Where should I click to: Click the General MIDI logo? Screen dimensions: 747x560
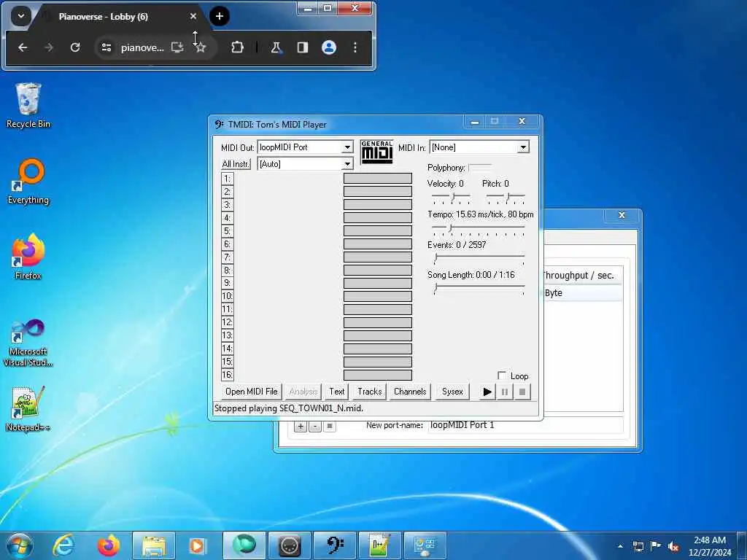pos(377,152)
